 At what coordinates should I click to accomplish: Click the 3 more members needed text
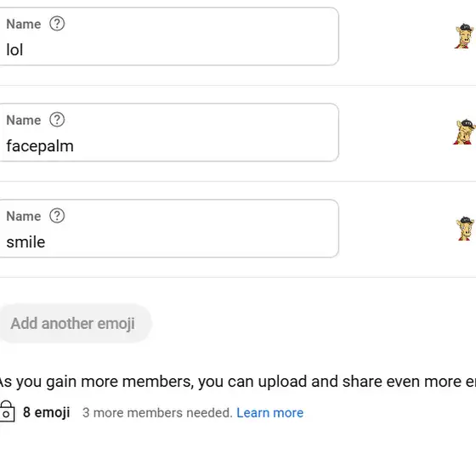157,413
